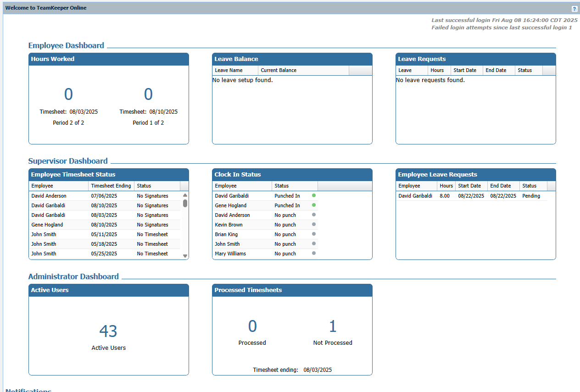Image resolution: width=580 pixels, height=392 pixels.
Task: Click gray status dot for Kevin Brown
Action: [314, 224]
